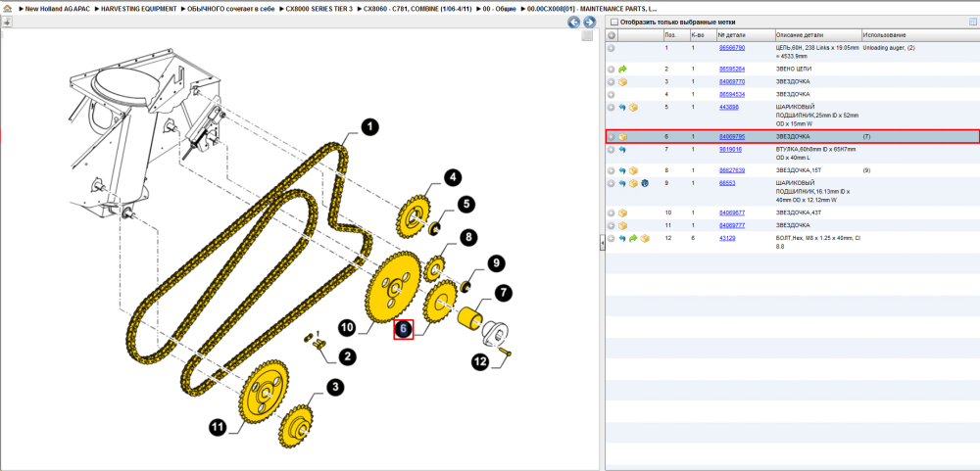Click the box icon for part 86627639

pos(633,170)
